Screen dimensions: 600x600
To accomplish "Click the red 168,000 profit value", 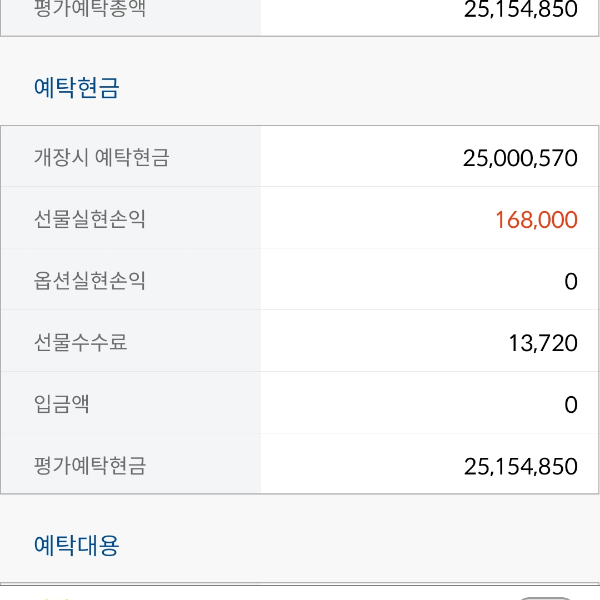I will (536, 219).
